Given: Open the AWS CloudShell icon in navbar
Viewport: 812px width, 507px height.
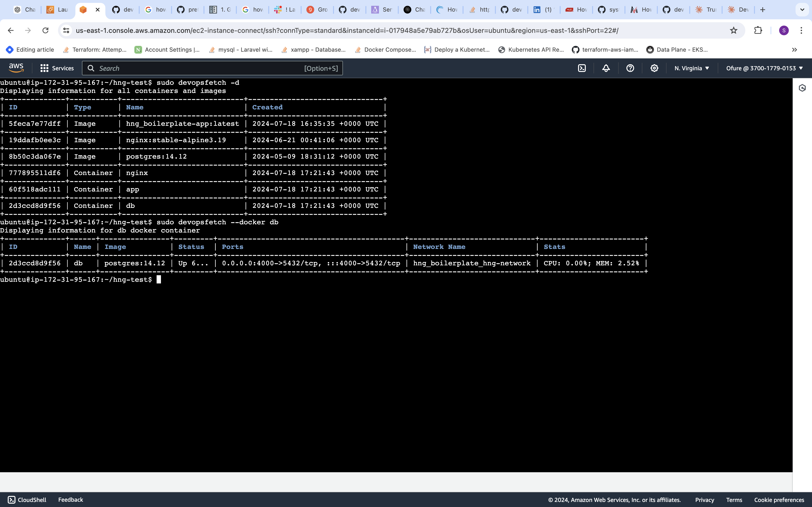Looking at the screenshot, I should [x=582, y=68].
